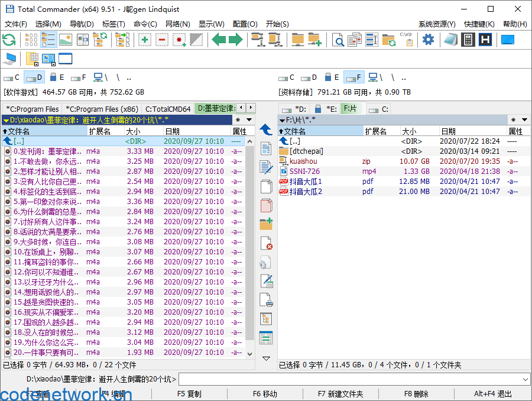This screenshot has width=532, height=401.
Task: Click the black H toolbar icon
Action: click(x=485, y=40)
